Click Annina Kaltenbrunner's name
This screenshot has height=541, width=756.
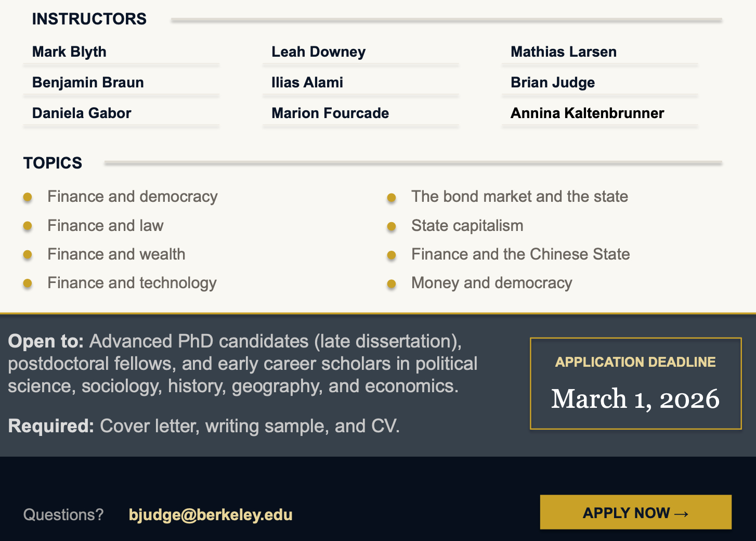587,113
